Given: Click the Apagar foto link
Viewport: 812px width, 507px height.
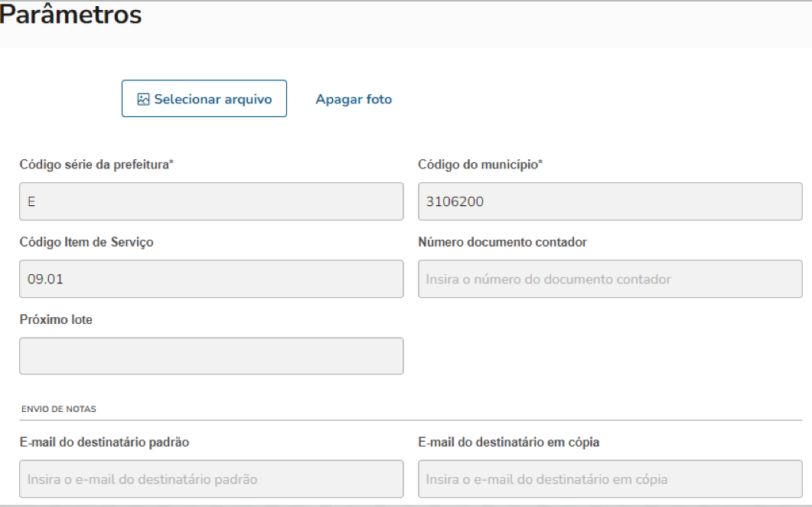Looking at the screenshot, I should (354, 100).
